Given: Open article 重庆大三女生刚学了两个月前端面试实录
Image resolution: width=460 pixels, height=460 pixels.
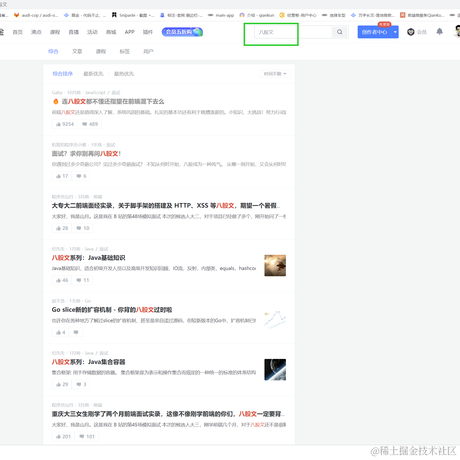Looking at the screenshot, I should pyautogui.click(x=168, y=414).
